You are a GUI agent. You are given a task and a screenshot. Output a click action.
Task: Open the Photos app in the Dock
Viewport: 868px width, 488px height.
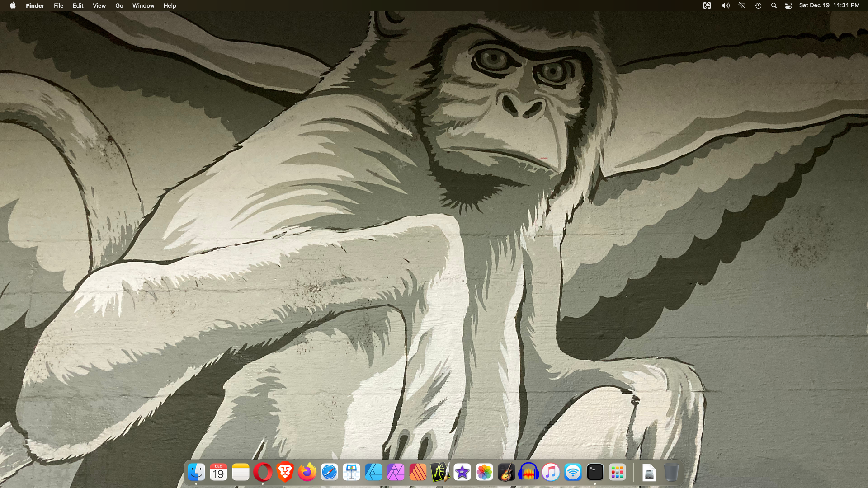point(484,473)
